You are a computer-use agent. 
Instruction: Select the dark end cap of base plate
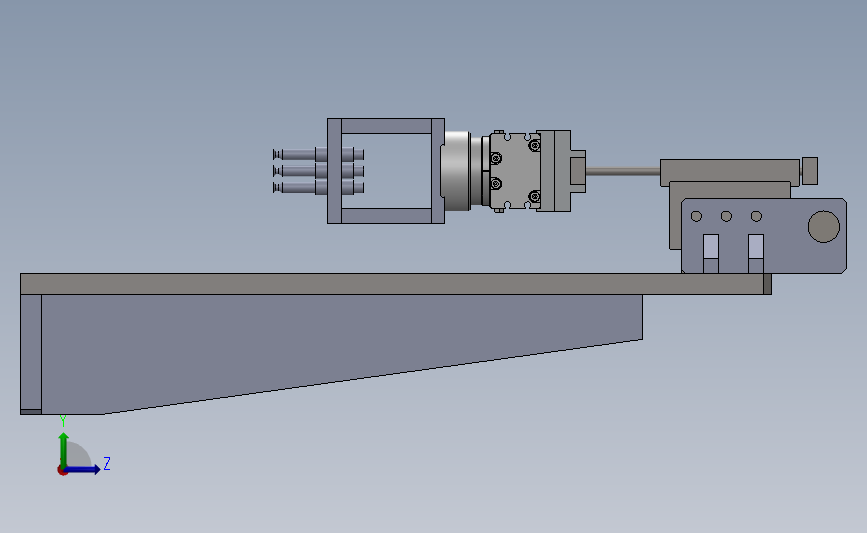[x=767, y=284]
